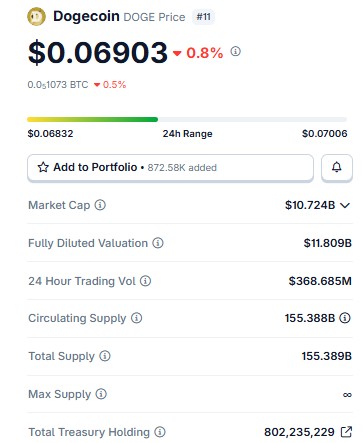Viewport: 363px width, 443px height.
Task: Click the Max Supply info icon
Action: [x=101, y=394]
